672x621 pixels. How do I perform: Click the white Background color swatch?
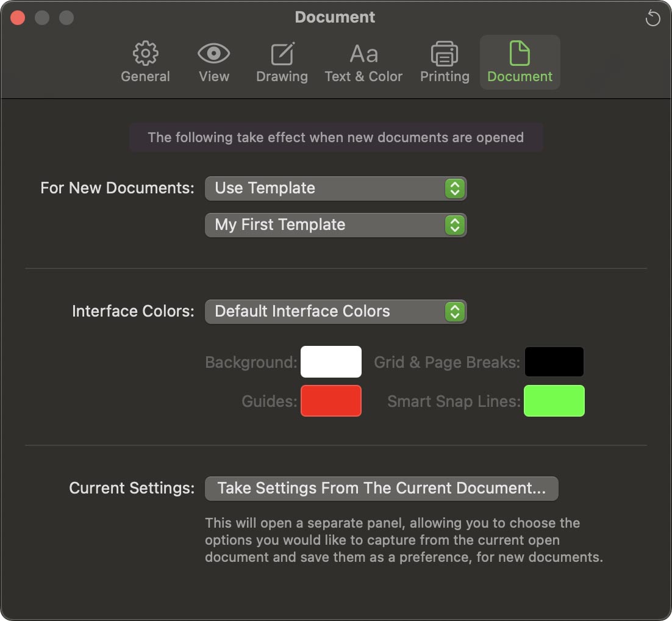pos(331,362)
